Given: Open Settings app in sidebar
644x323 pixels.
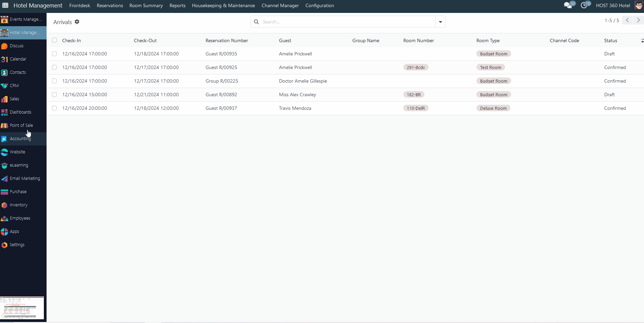Looking at the screenshot, I should click(23, 245).
